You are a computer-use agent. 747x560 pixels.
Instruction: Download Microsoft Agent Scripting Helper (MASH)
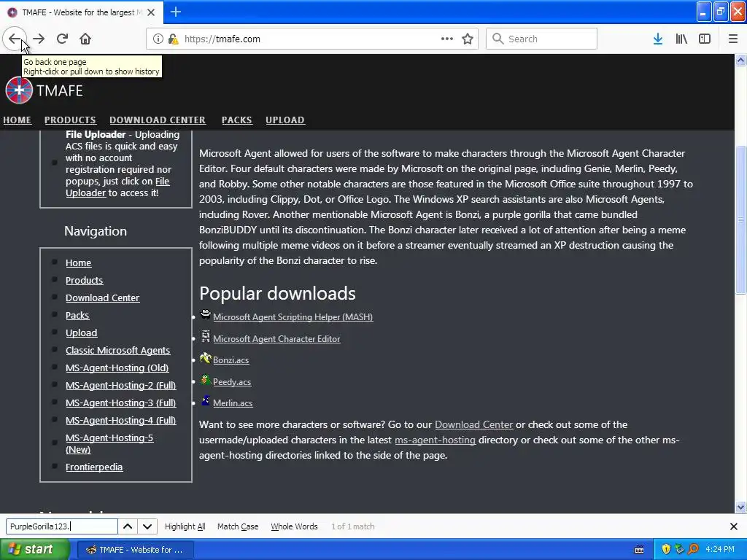tap(293, 317)
